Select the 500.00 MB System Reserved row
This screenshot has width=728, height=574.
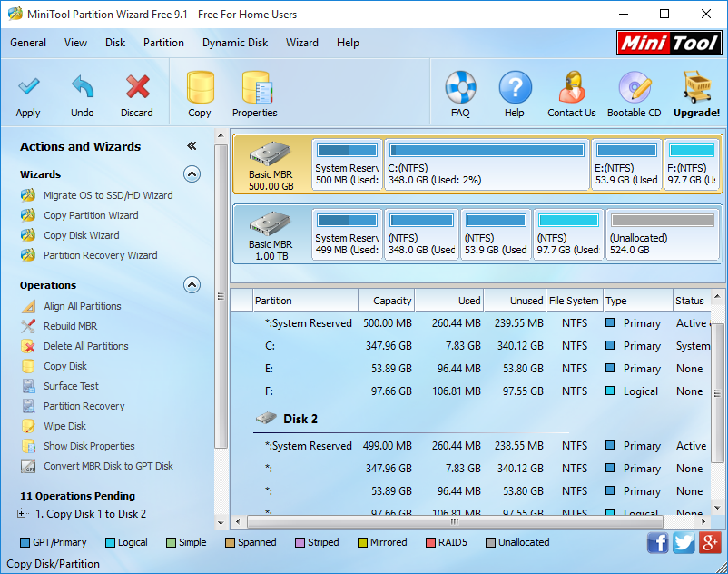[x=470, y=323]
